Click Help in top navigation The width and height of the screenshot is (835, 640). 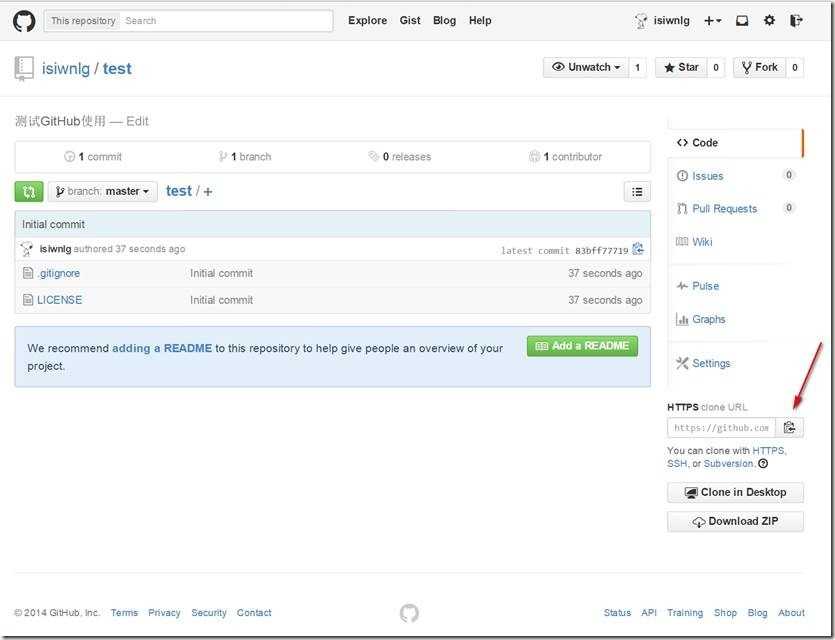[x=480, y=21]
